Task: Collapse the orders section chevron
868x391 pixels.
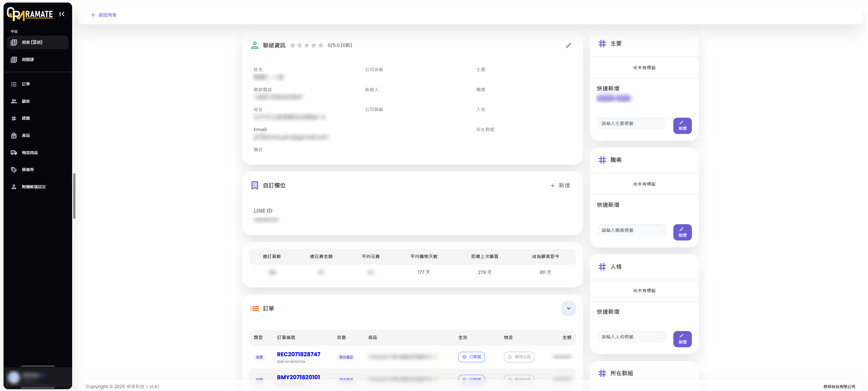Action: coord(568,308)
